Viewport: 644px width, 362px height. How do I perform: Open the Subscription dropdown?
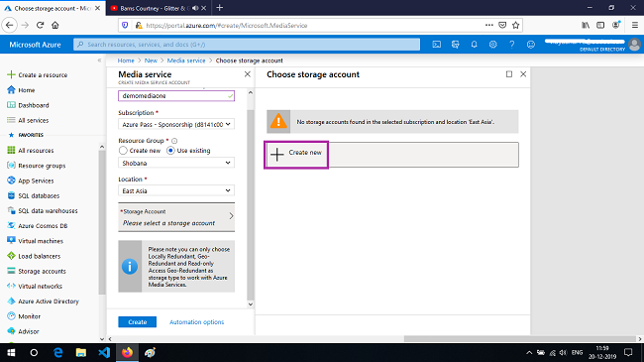[176, 124]
